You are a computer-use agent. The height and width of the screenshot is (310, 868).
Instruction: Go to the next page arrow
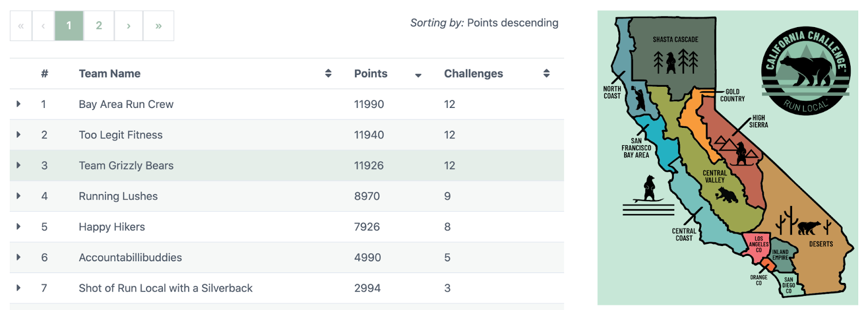pyautogui.click(x=129, y=25)
